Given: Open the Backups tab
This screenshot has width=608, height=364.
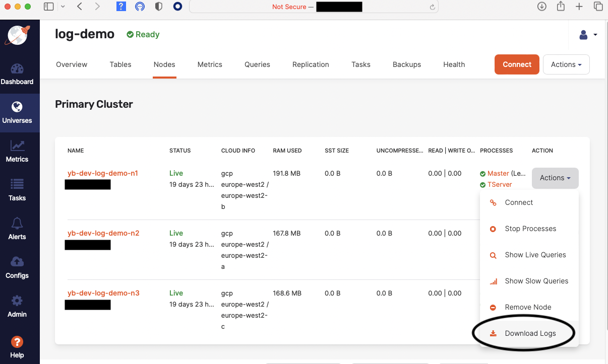Looking at the screenshot, I should click(407, 64).
